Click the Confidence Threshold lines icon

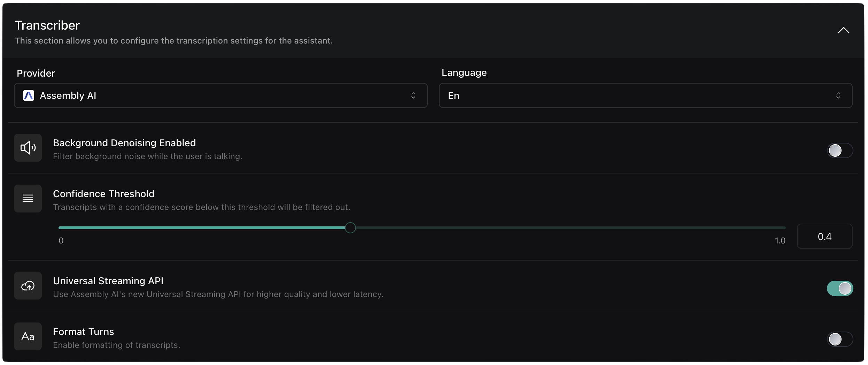click(x=28, y=199)
